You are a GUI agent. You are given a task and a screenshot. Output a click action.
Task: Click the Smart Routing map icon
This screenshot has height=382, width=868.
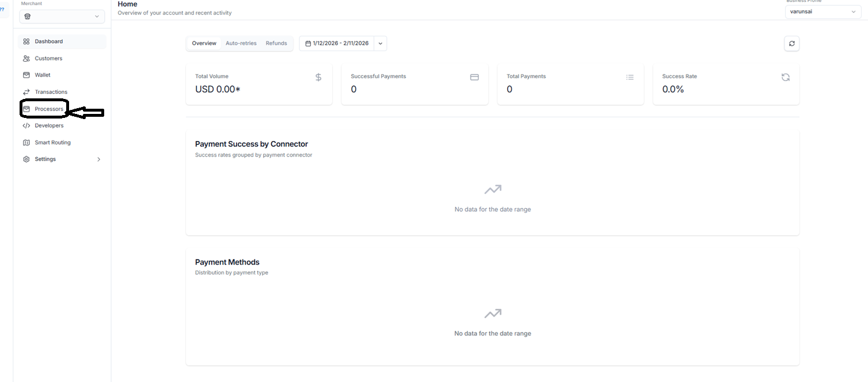(26, 143)
